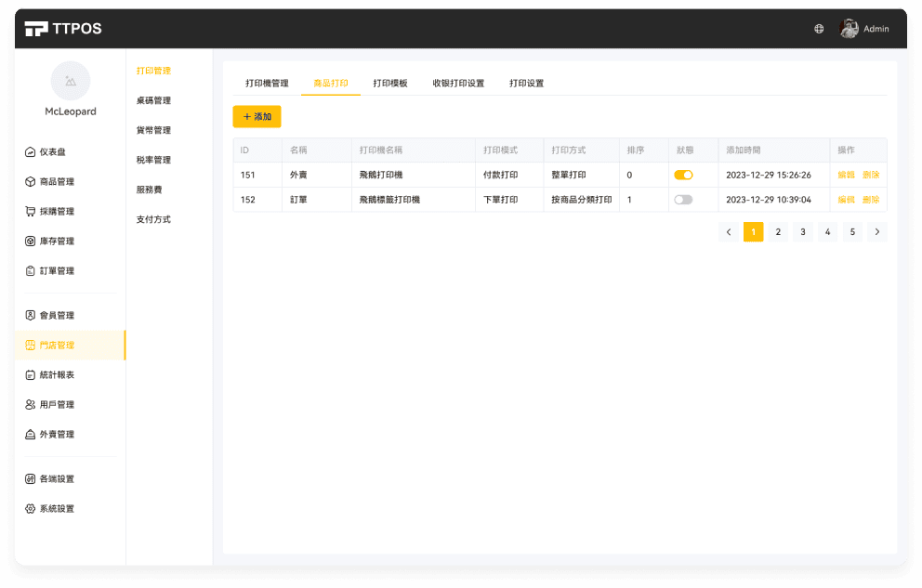Click the 商品管理 box icon

tap(31, 182)
